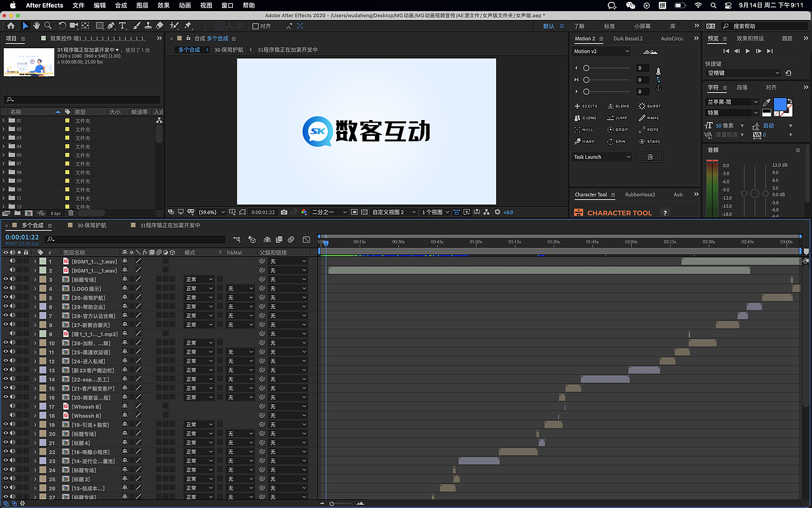The width and height of the screenshot is (812, 508).
Task: Select the Unified Camera tool
Action: (x=74, y=26)
